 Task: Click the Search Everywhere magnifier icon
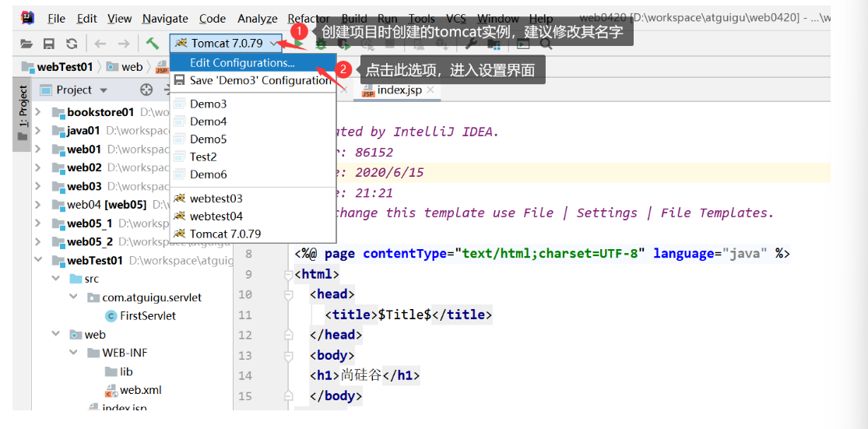[x=546, y=43]
